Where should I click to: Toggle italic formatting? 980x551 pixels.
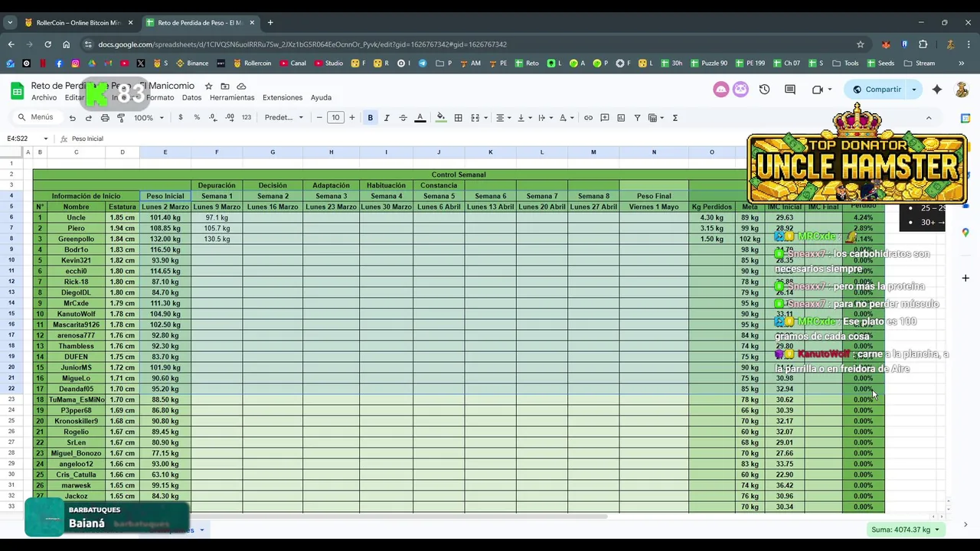[x=387, y=118]
